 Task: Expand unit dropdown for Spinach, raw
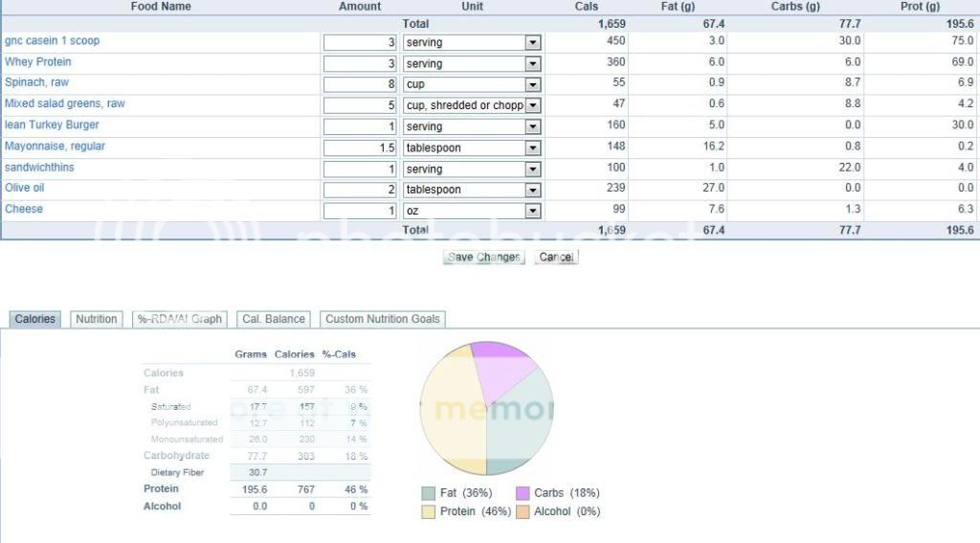coord(533,85)
